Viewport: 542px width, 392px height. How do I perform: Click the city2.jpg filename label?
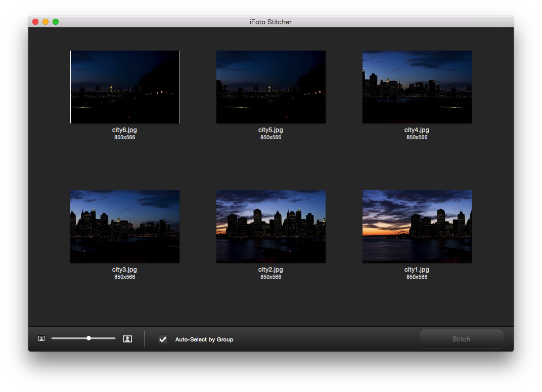click(x=270, y=270)
